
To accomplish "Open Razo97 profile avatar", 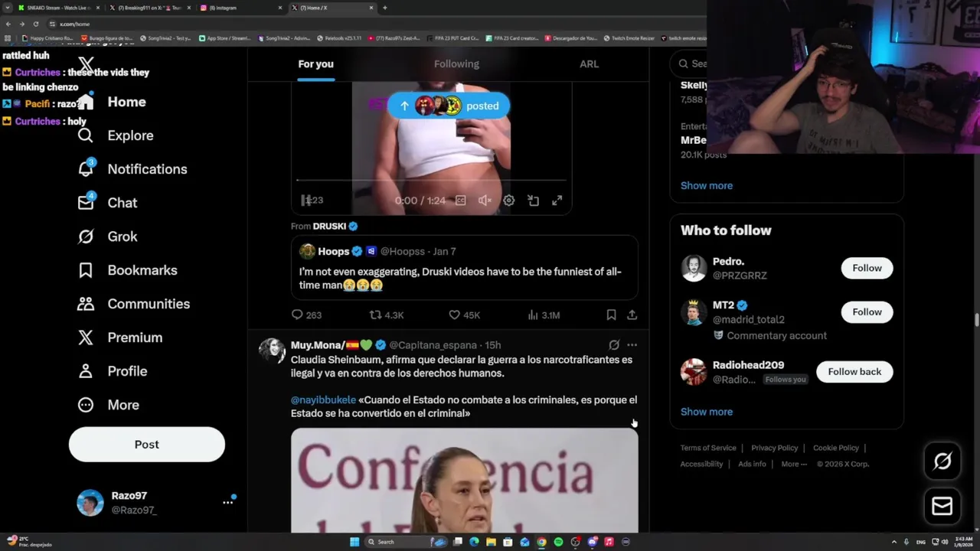I will point(90,503).
